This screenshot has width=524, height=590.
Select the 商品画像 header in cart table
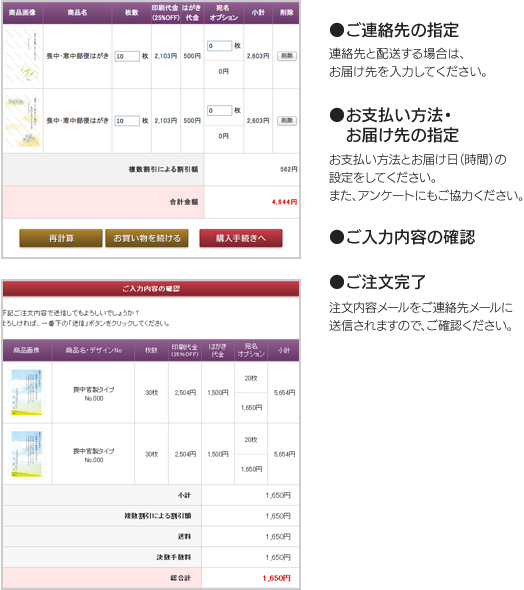(x=23, y=12)
